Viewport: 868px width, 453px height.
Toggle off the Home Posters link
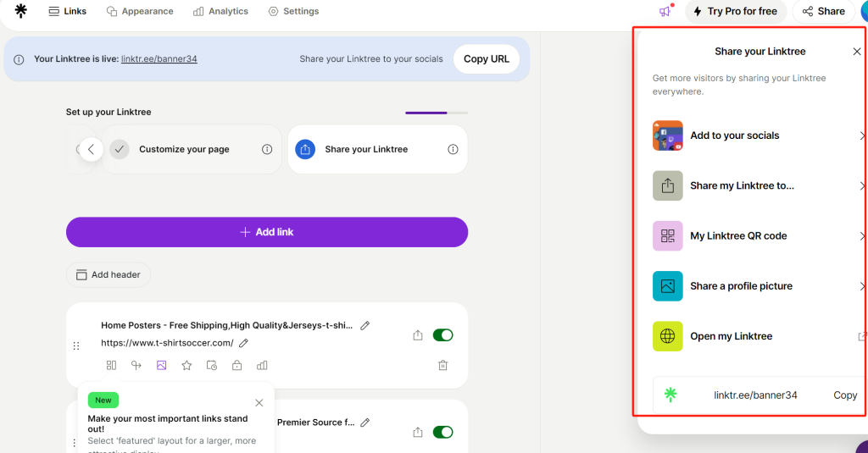(442, 335)
